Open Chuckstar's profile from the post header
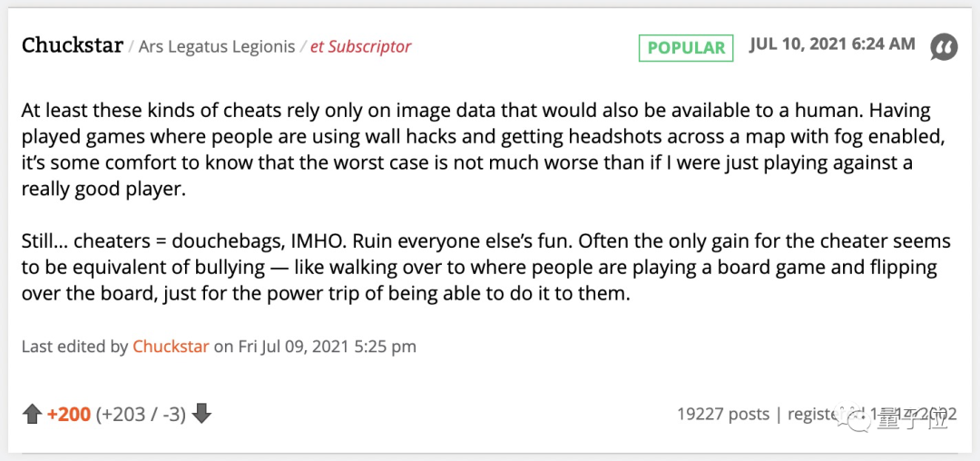Image resolution: width=980 pixels, height=461 pixels. click(x=73, y=46)
